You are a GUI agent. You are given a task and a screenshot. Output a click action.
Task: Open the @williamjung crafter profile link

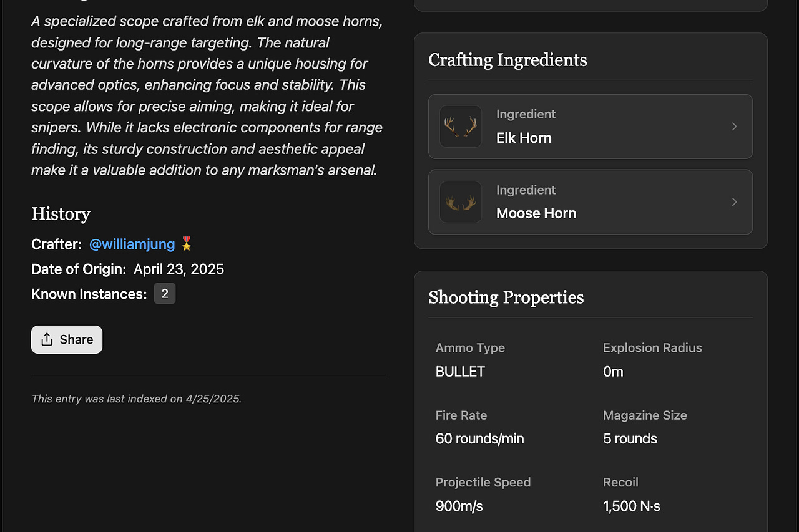coord(132,244)
